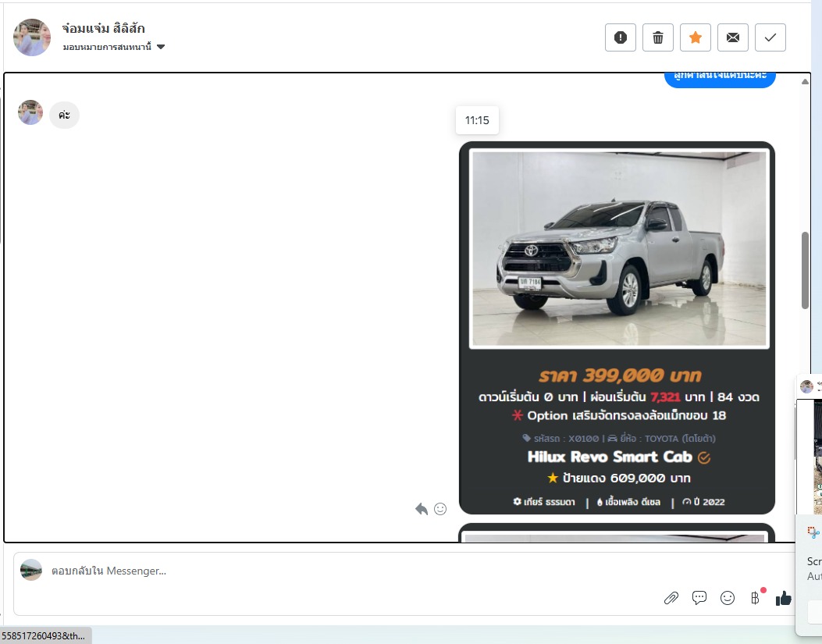Click the chat scrollbar up arrow
This screenshot has width=822, height=644.
coord(805,81)
